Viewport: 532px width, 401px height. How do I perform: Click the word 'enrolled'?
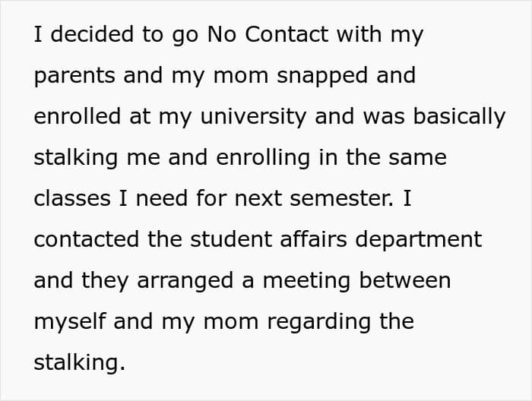click(x=76, y=116)
